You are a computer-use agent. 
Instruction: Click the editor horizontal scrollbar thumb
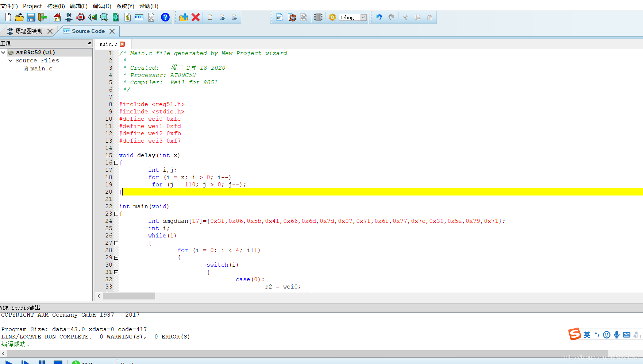point(129,296)
